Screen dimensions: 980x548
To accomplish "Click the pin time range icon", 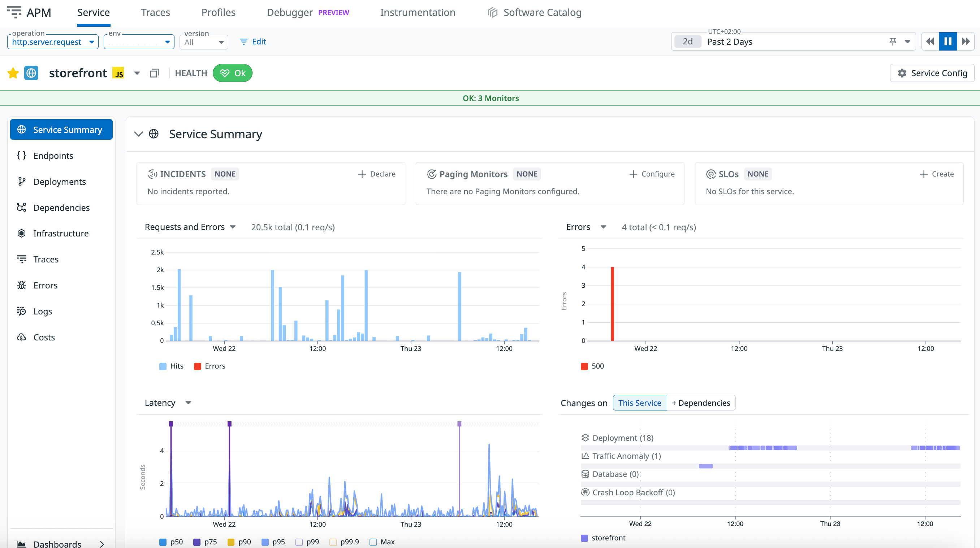I will click(893, 42).
